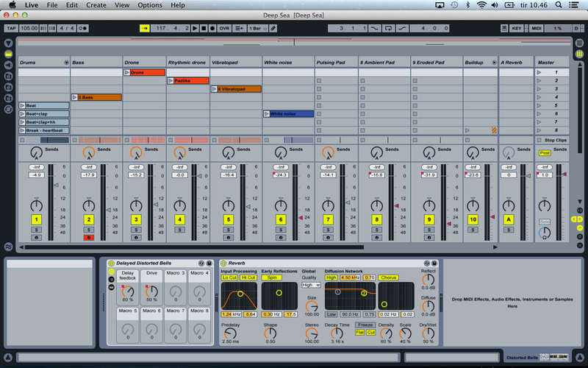The height and width of the screenshot is (368, 588).
Task: Show browser with triangle icon on left
Action: pos(8,43)
